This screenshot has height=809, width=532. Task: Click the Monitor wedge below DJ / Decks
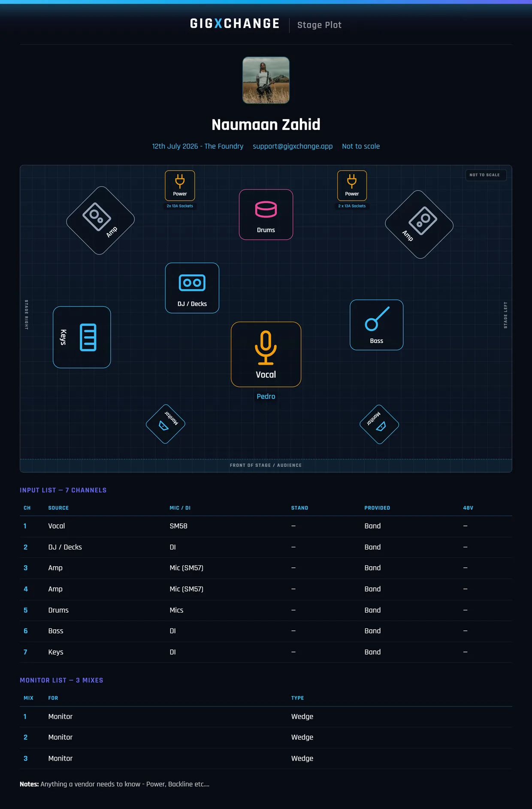tap(166, 424)
